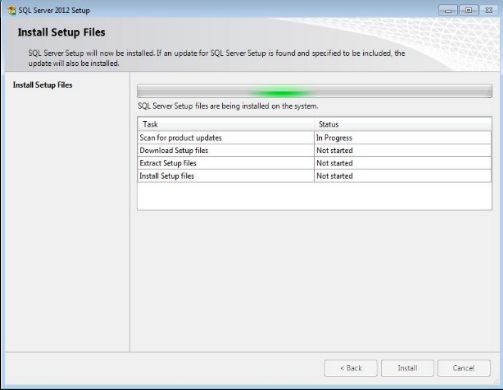The image size is (503, 390).
Task: Click the Install Setup Files page heading
Action: tap(62, 32)
